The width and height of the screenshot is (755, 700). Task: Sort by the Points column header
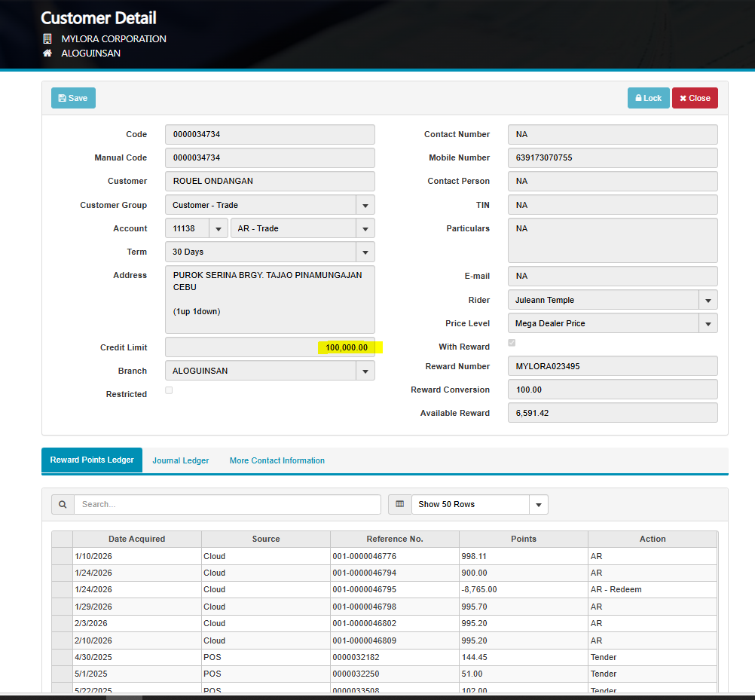[x=523, y=539]
